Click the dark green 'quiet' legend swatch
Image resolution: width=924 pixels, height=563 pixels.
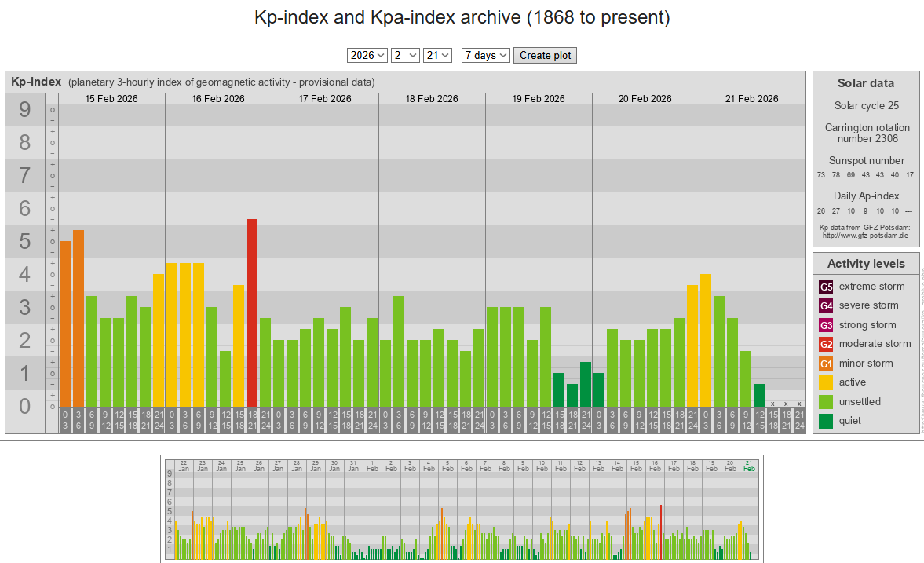(826, 421)
